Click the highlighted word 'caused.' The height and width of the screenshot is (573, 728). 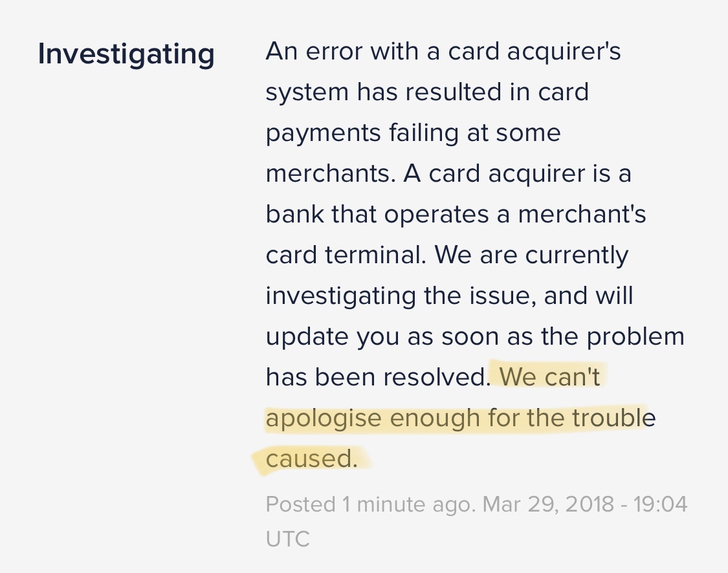(x=311, y=459)
